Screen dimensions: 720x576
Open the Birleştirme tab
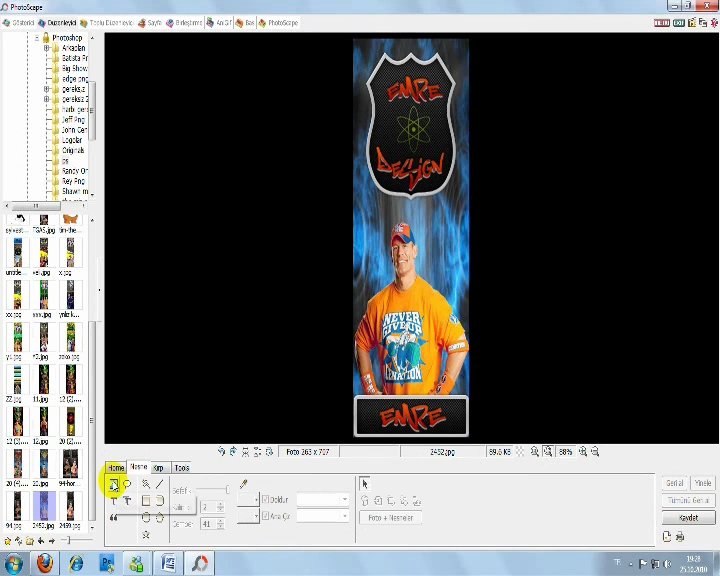(x=184, y=23)
